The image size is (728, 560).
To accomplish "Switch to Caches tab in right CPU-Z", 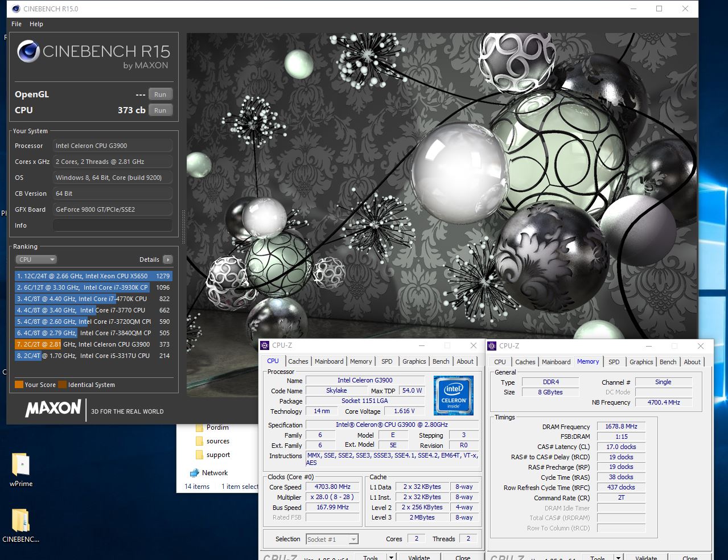I will tap(525, 362).
